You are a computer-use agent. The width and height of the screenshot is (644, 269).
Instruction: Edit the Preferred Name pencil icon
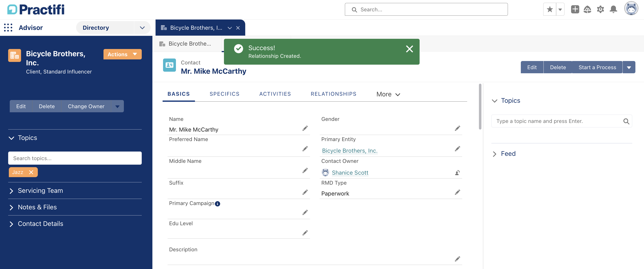coord(305,149)
